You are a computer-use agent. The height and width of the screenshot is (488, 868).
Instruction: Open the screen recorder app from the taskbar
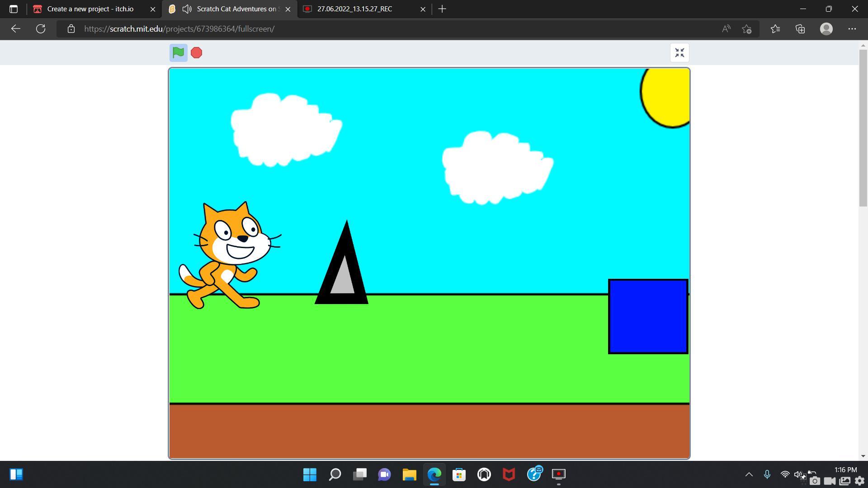point(559,475)
